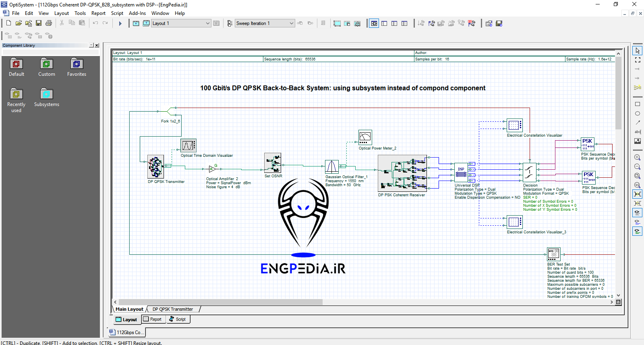
Task: Open the Add-Ins menu
Action: click(x=137, y=13)
